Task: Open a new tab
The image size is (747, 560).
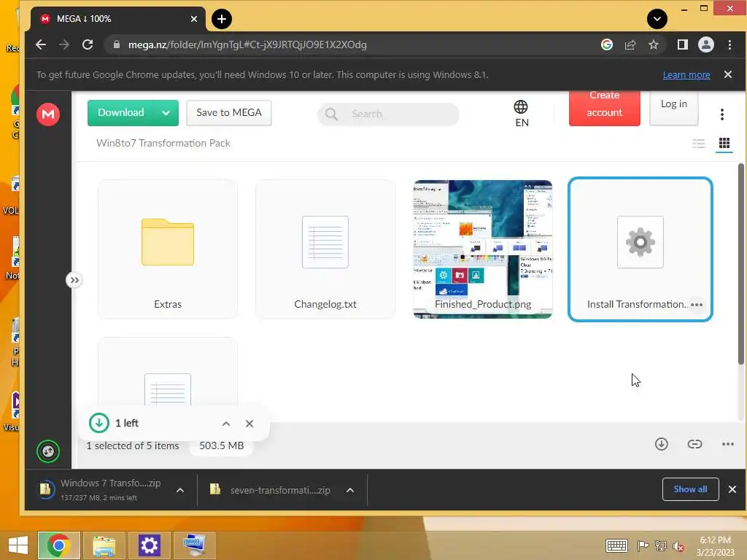Action: (x=222, y=19)
